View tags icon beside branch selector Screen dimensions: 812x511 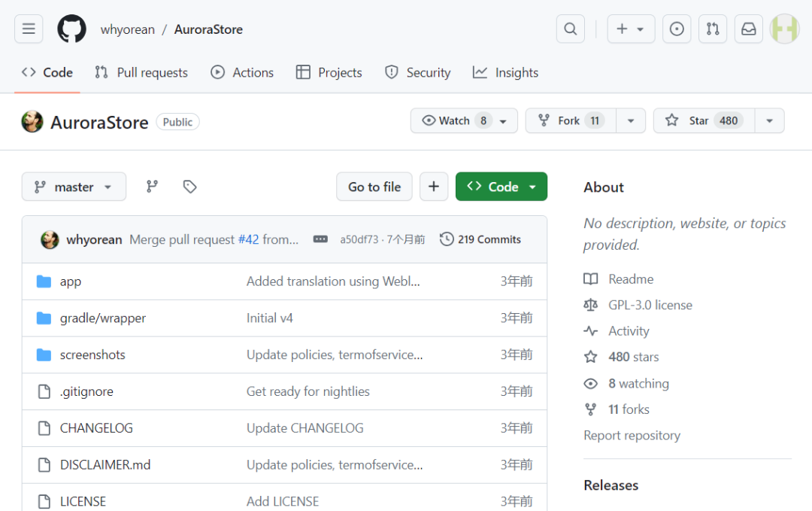point(189,187)
